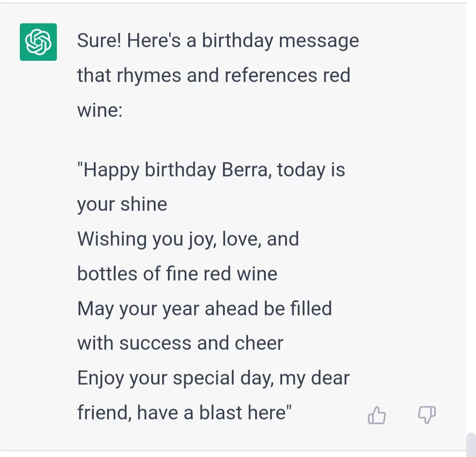The width and height of the screenshot is (476, 457).
Task: Dislike the response with thumbs-down
Action: (426, 415)
